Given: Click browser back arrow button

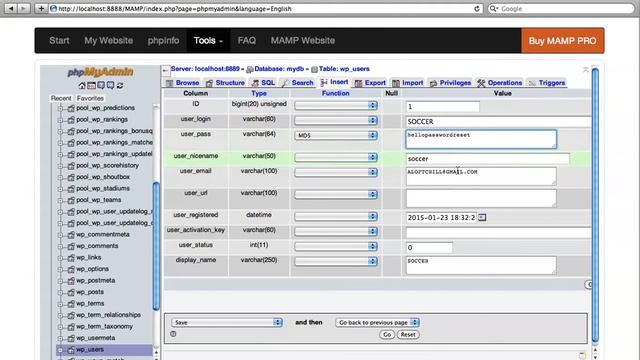Looking at the screenshot, I should [x=11, y=8].
